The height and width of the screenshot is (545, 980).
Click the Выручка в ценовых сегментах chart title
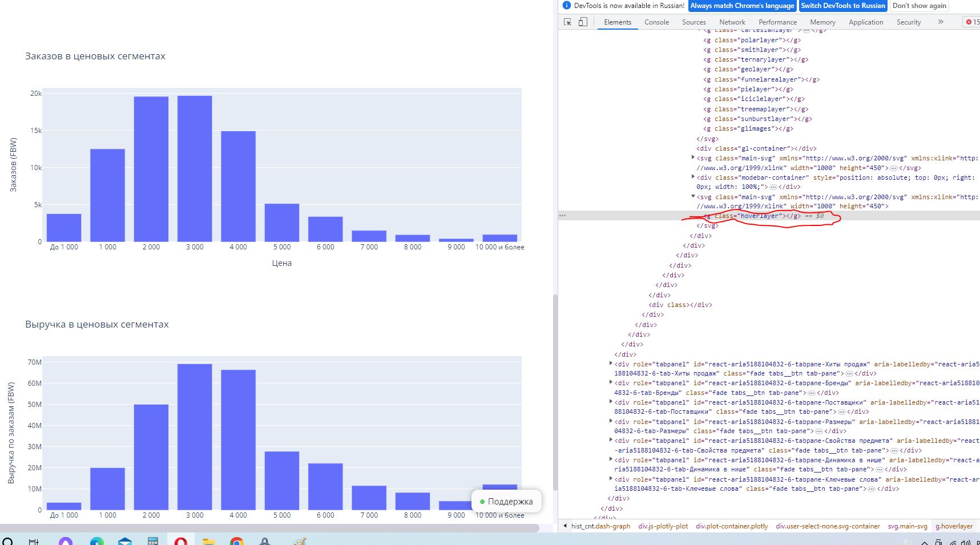click(x=97, y=324)
